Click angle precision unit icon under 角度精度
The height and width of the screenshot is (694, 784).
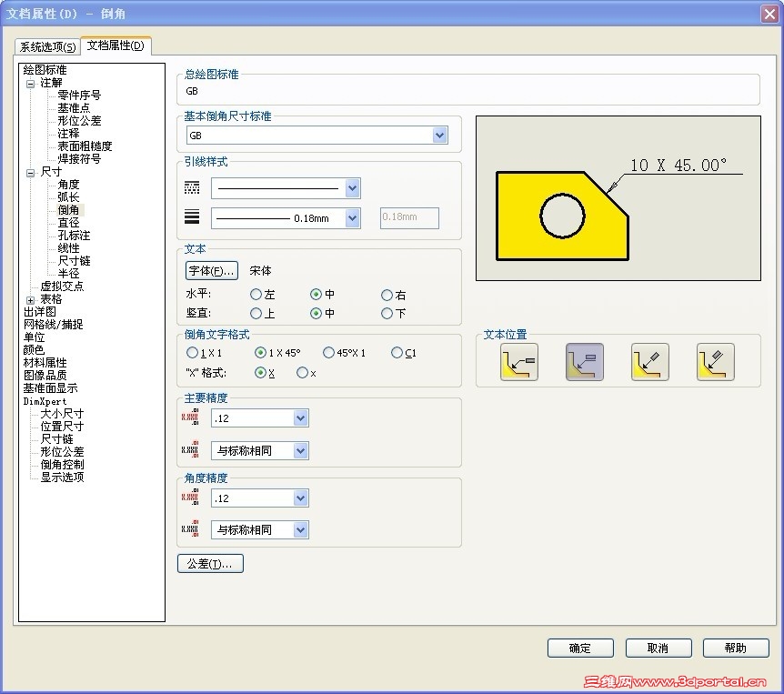pos(190,497)
